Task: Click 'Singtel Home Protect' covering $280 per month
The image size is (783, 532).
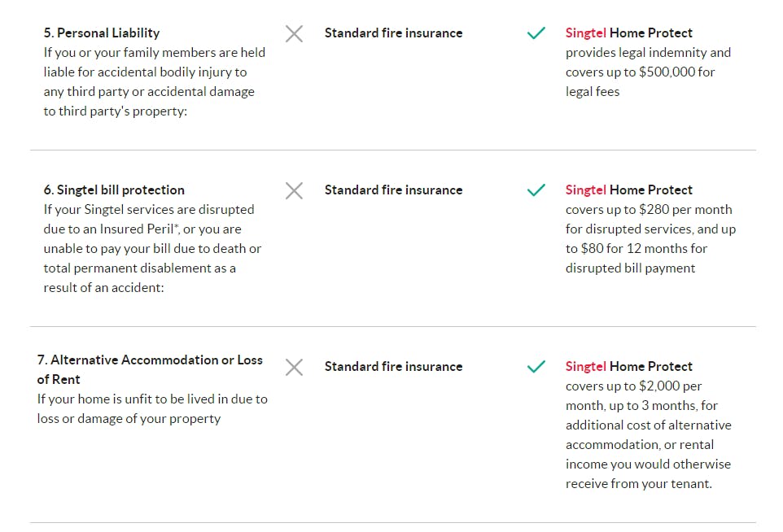Action: 628,190
